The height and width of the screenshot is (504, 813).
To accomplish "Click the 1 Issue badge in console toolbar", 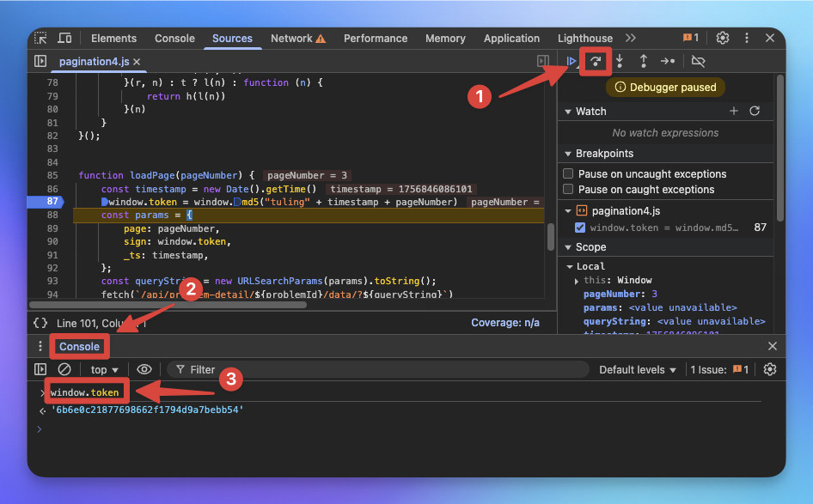I will (719, 370).
